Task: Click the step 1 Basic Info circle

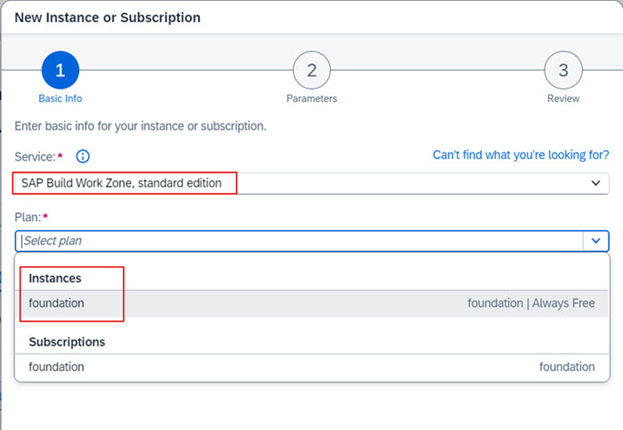Action: click(60, 70)
